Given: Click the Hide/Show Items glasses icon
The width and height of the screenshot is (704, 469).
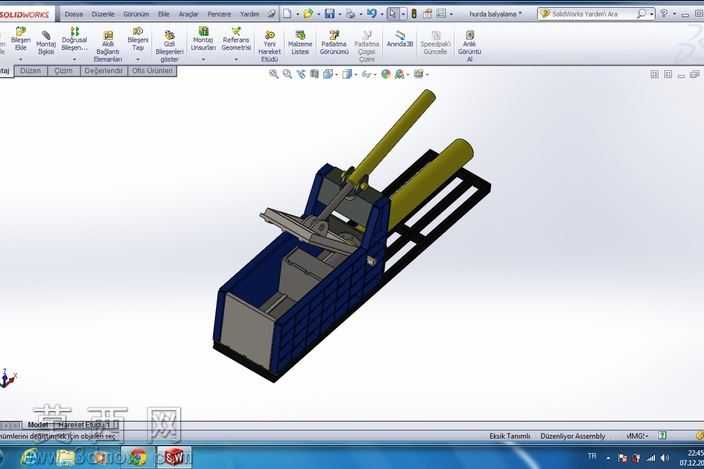Looking at the screenshot, I should click(367, 75).
